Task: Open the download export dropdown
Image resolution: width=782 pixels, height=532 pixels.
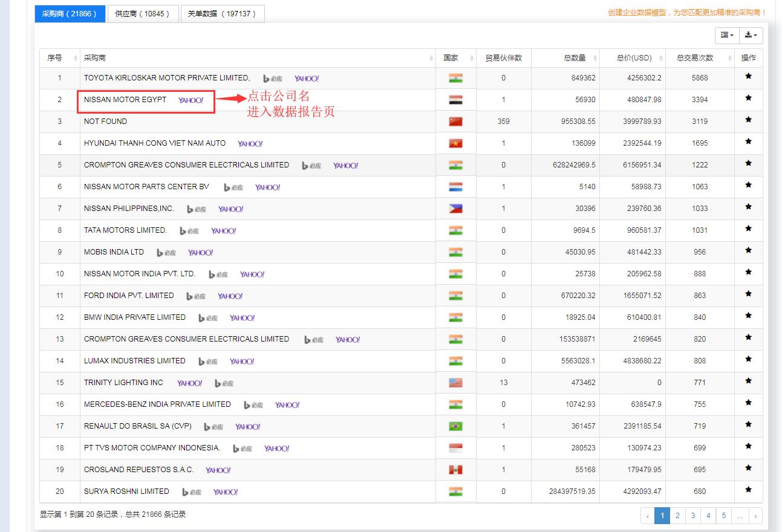Action: point(751,36)
